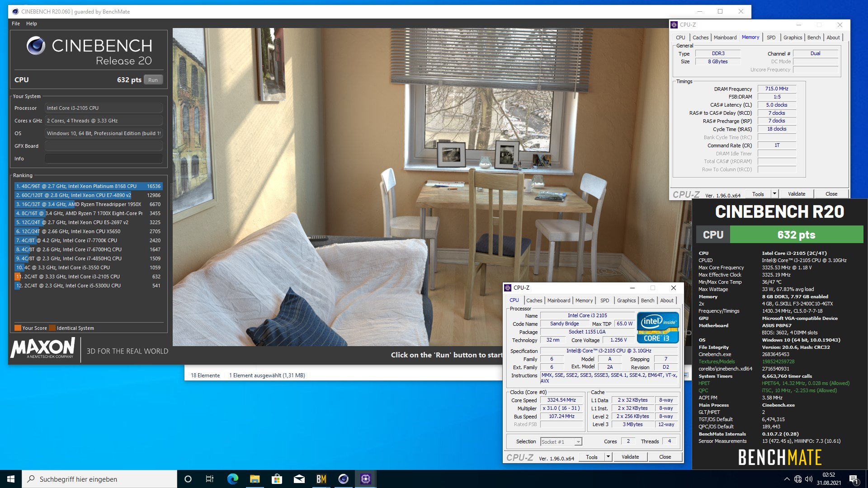Image resolution: width=868 pixels, height=488 pixels.
Task: Switch to BenchMate taskbar icon
Action: (321, 479)
